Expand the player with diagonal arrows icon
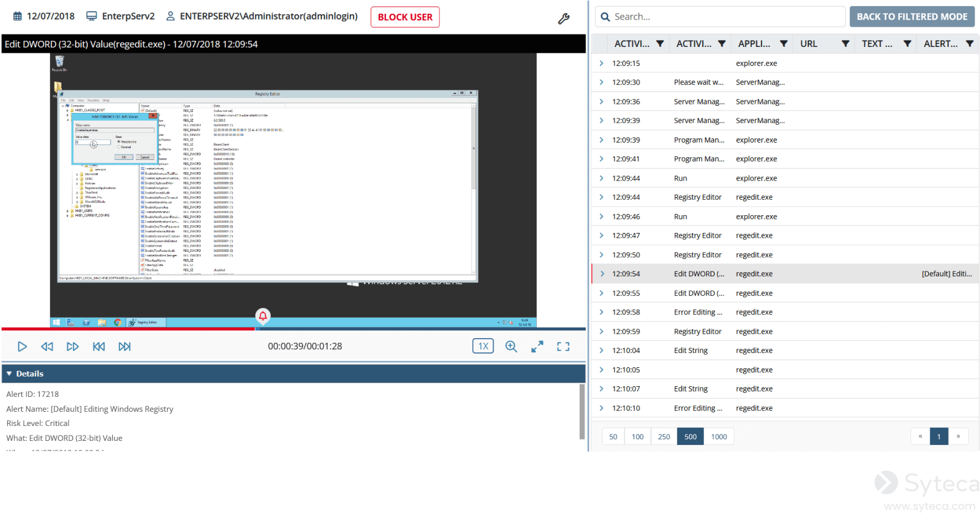This screenshot has height=530, width=980. point(537,346)
